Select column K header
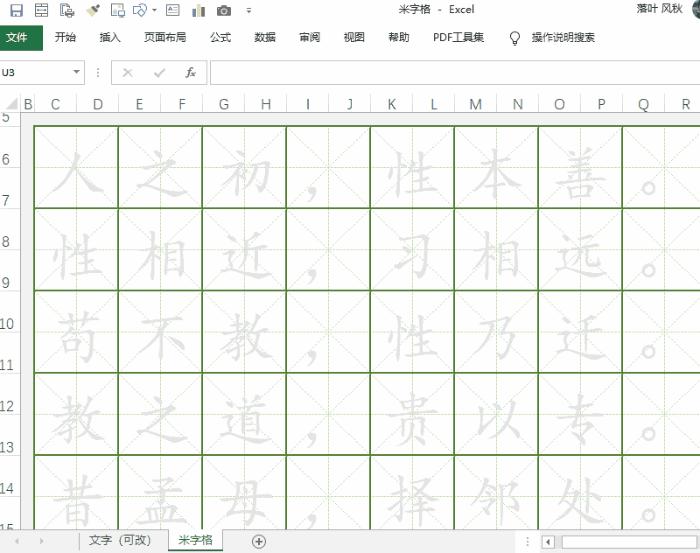This screenshot has width=700, height=553. tap(392, 104)
